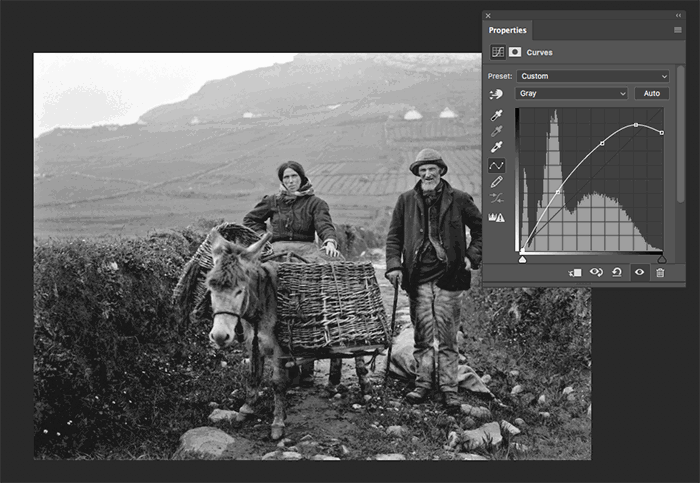Viewport: 700px width, 483px height.
Task: Collapse the panel with the double-arrow icon
Action: click(x=678, y=15)
